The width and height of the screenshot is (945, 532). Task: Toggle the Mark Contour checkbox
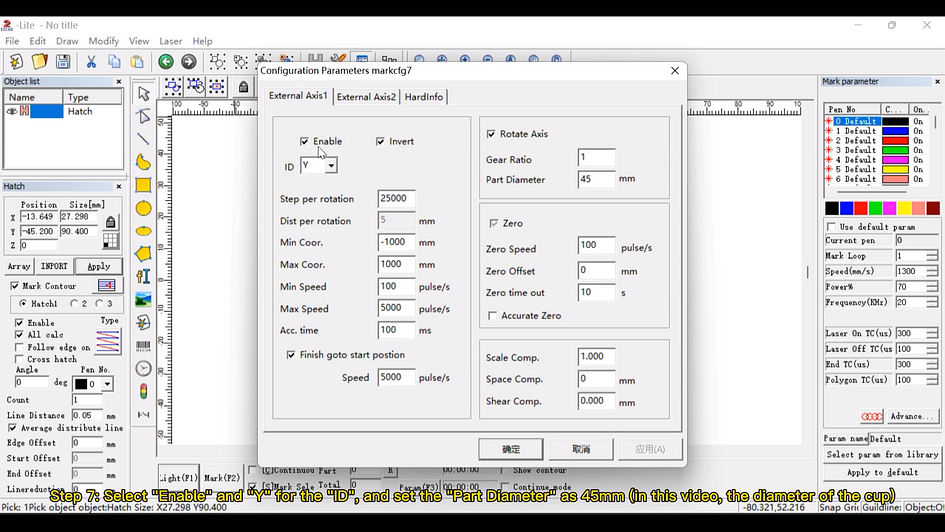point(14,286)
